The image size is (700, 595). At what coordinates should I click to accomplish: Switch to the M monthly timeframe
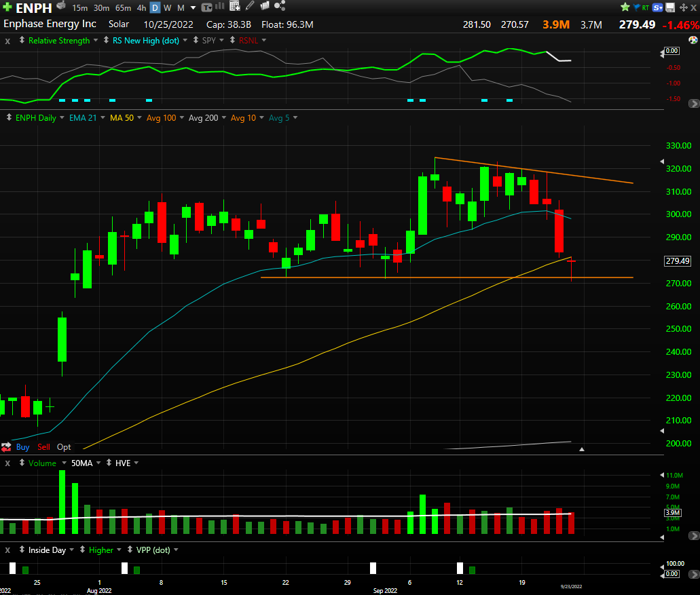click(x=181, y=8)
